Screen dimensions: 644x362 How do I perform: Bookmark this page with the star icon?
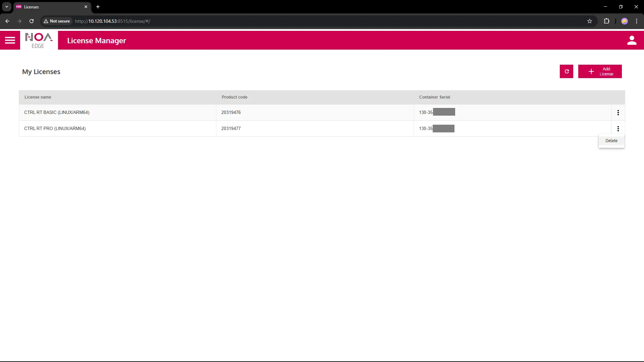[590, 21]
